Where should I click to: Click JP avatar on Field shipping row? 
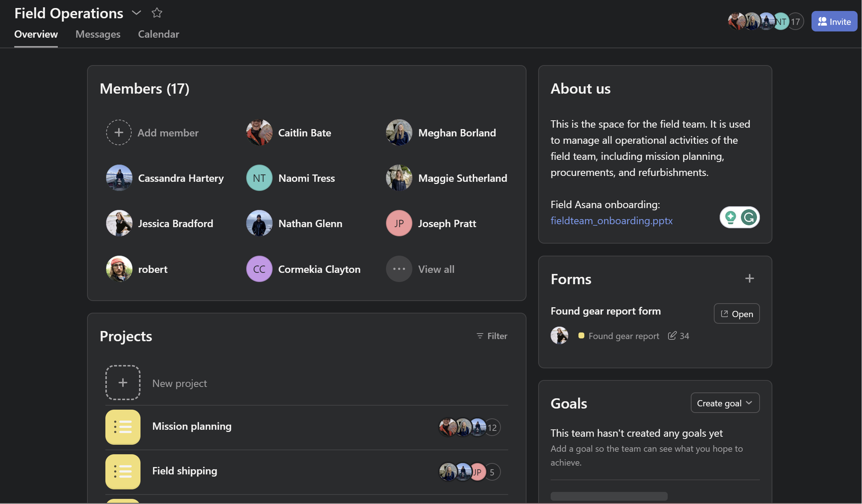[x=477, y=472]
